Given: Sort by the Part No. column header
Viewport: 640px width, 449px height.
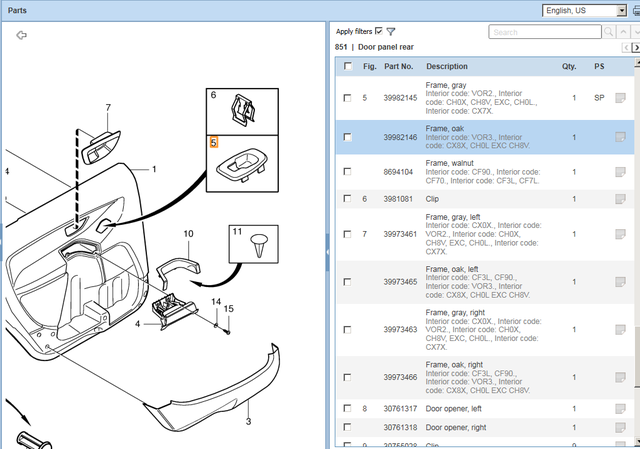Looking at the screenshot, I should coord(399,67).
